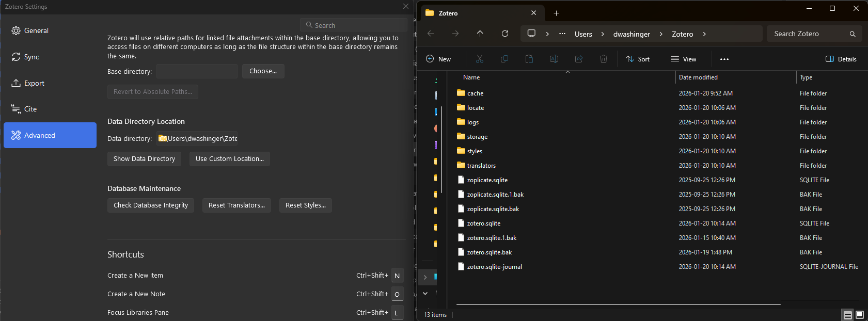Click Choose... for base directory
The image size is (868, 321).
tap(263, 71)
